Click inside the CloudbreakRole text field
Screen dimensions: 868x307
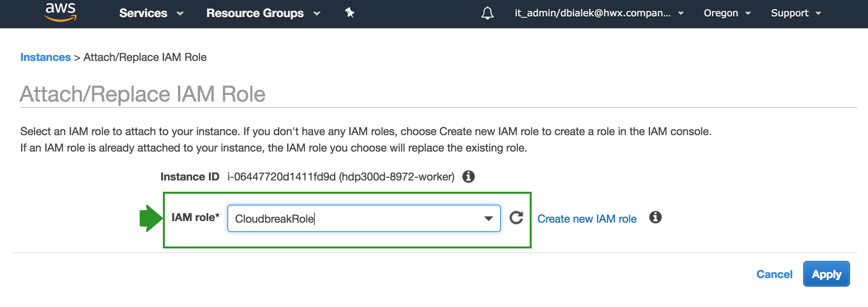click(352, 218)
